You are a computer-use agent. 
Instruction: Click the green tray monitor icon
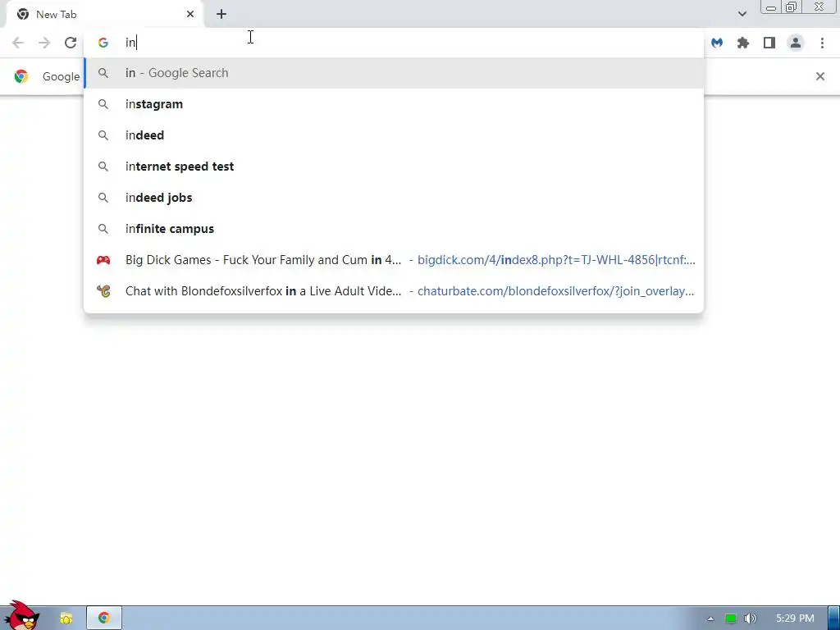coord(730,619)
